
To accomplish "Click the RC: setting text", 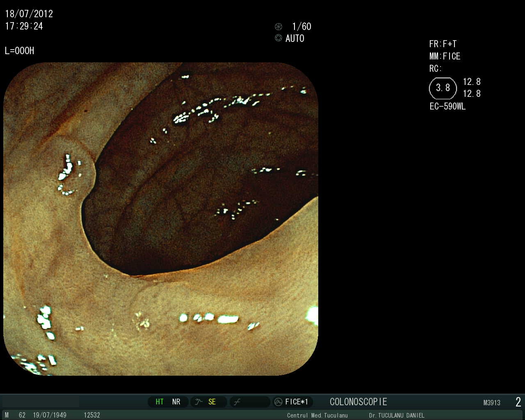I will pyautogui.click(x=436, y=68).
